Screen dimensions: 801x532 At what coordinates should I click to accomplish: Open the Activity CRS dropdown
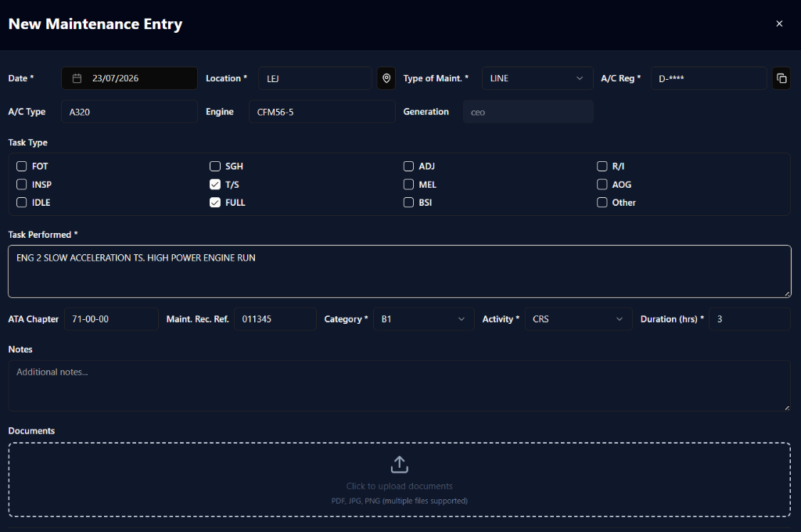(x=578, y=319)
